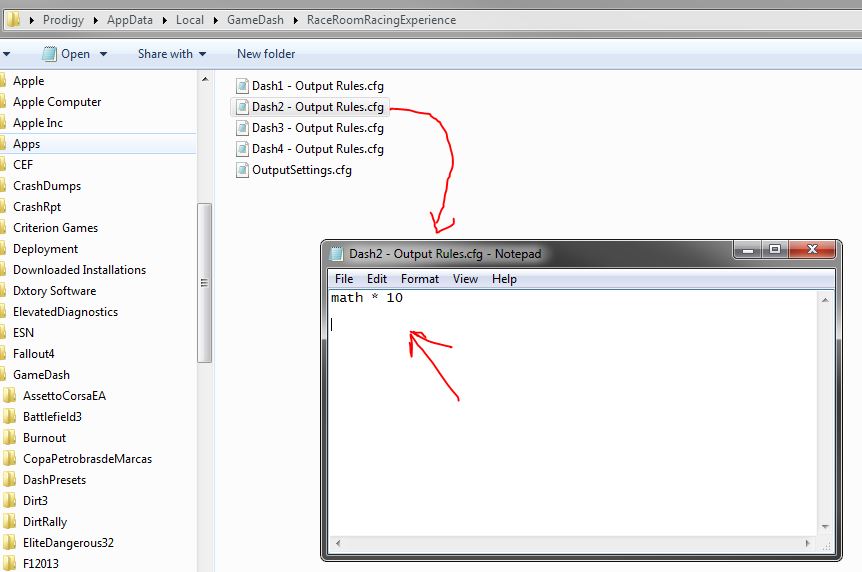Screen dimensions: 862x572
Task: Click the Dash3 - Output Rules.cfg file icon
Action: click(242, 128)
